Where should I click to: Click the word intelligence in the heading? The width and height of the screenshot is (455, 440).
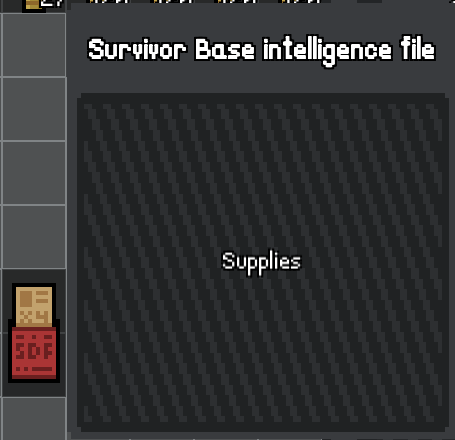tap(327, 51)
